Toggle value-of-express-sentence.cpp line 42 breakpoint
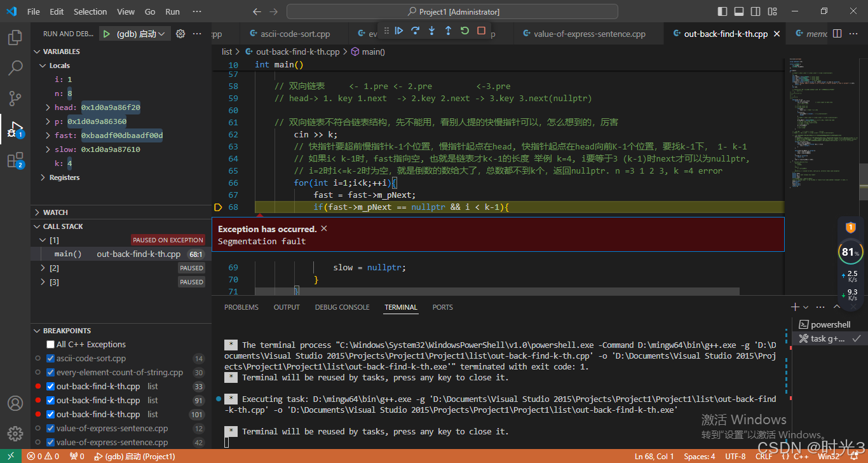The image size is (868, 463). [51, 442]
